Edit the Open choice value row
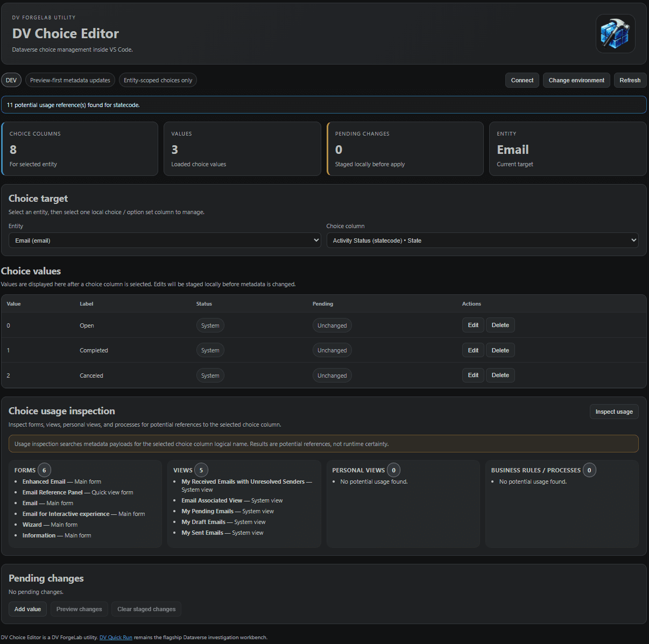Image resolution: width=649 pixels, height=644 pixels. (x=473, y=325)
